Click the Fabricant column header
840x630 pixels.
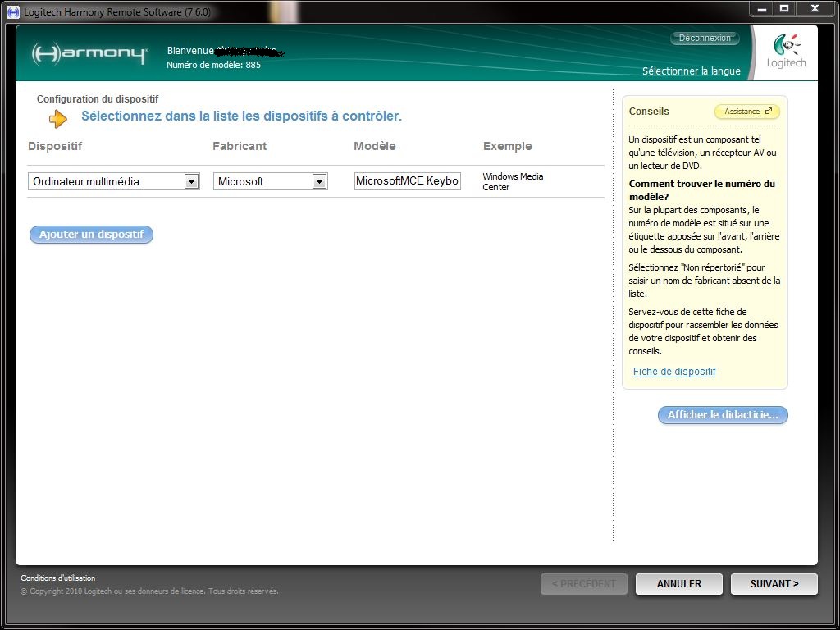240,146
